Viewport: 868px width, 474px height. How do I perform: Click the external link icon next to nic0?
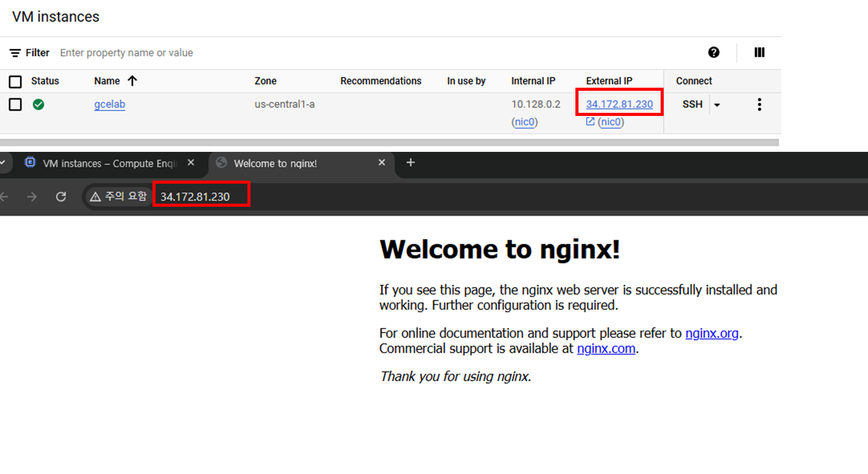pyautogui.click(x=590, y=122)
